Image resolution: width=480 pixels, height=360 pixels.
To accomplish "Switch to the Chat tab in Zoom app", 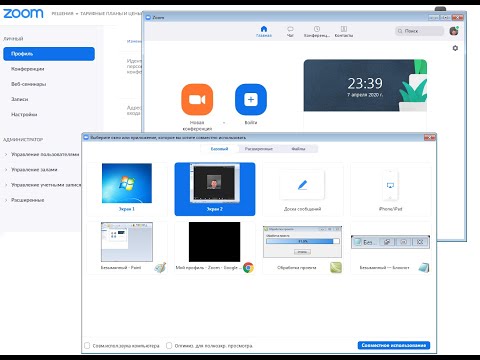I will coord(290,31).
